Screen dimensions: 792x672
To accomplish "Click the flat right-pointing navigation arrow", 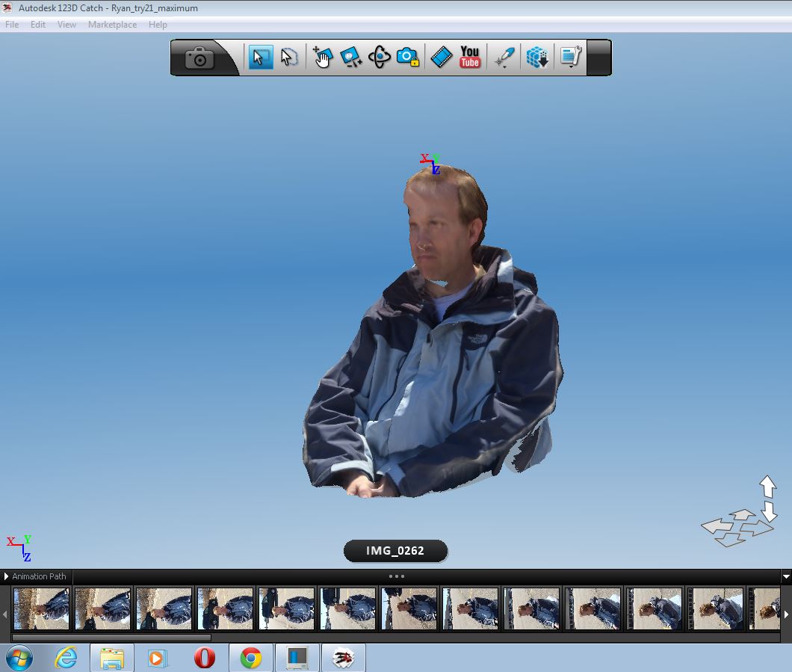I will 757,528.
